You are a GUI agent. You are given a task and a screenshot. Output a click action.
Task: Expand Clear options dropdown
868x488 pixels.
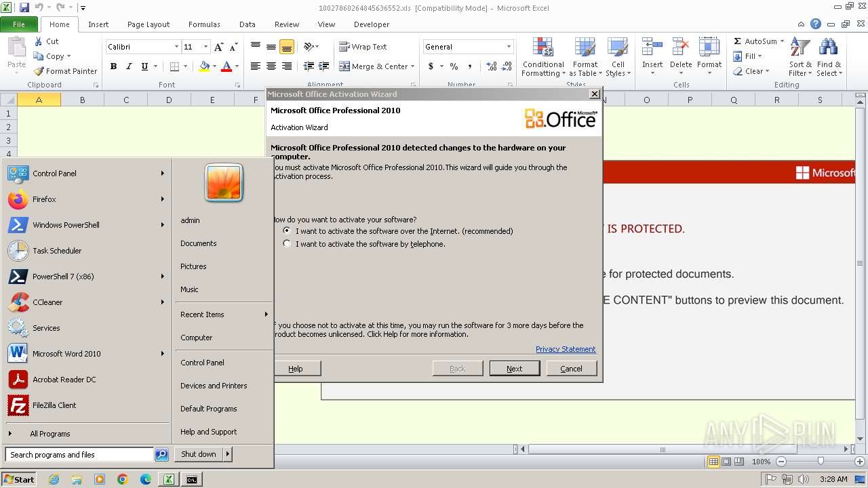pyautogui.click(x=767, y=71)
